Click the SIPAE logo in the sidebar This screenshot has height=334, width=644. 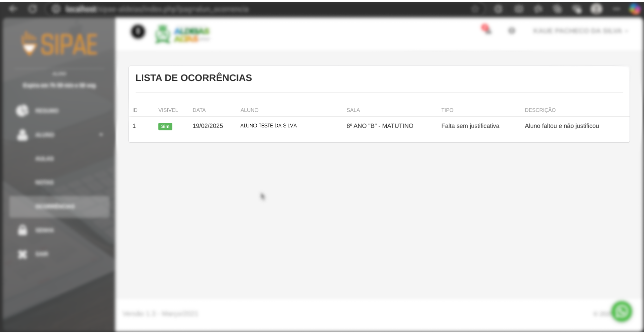pyautogui.click(x=59, y=44)
